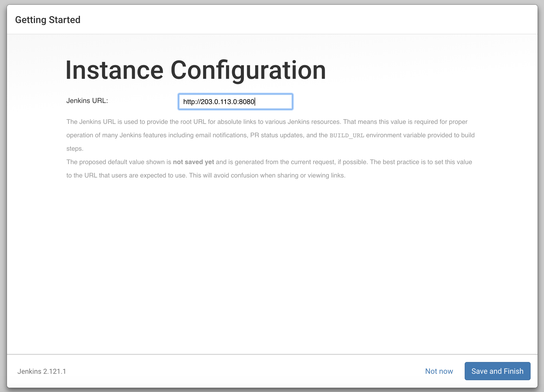Click the bold 'not saved yet' text
Image resolution: width=544 pixels, height=392 pixels.
click(193, 162)
